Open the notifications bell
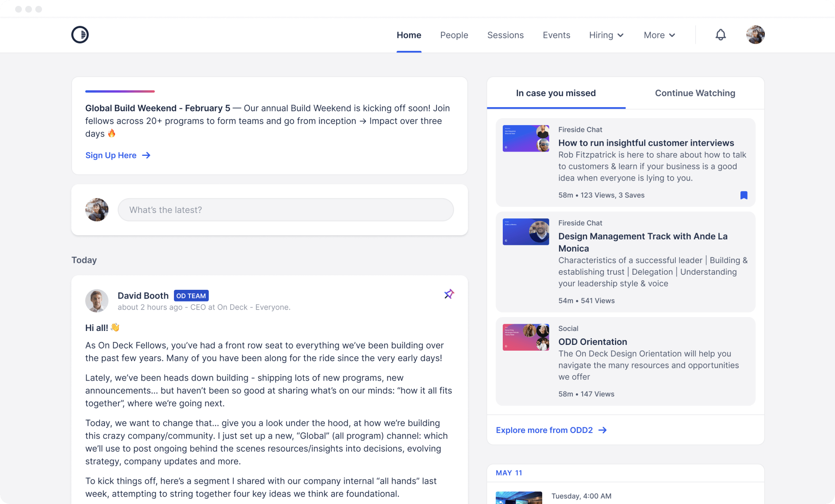This screenshot has height=504, width=835. (x=721, y=35)
